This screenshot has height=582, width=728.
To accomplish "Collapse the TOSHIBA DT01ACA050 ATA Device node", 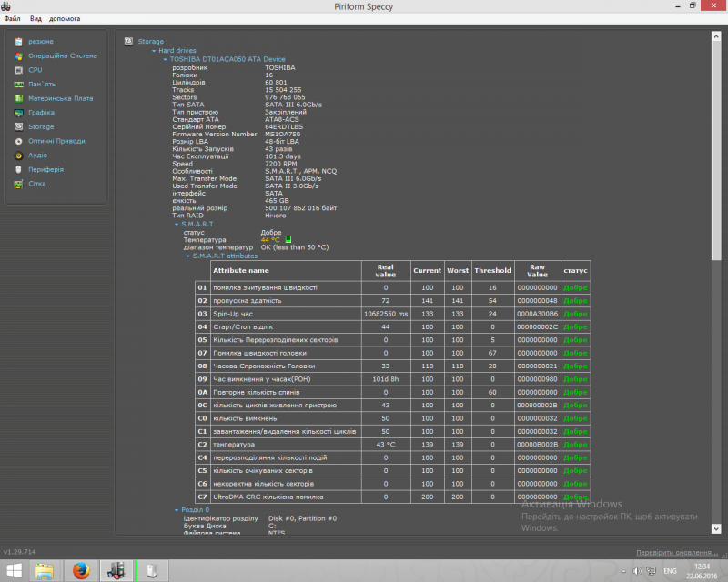I will point(165,59).
